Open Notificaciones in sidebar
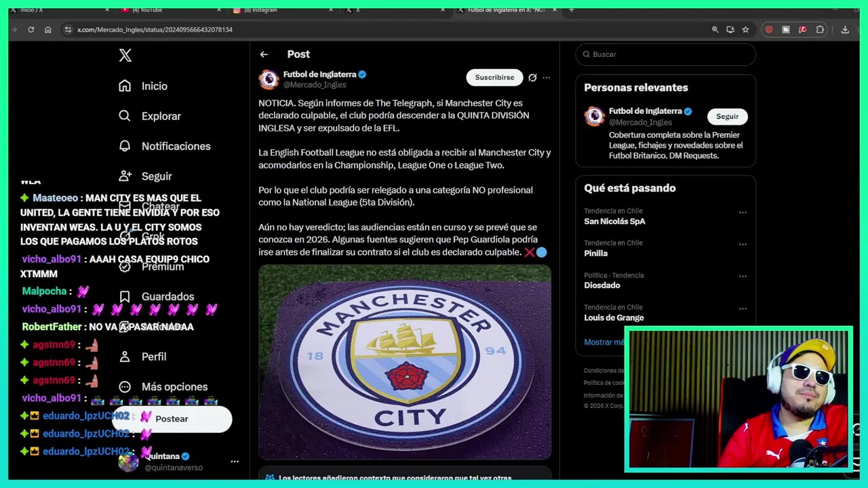Image resolution: width=868 pixels, height=488 pixels. [x=165, y=146]
